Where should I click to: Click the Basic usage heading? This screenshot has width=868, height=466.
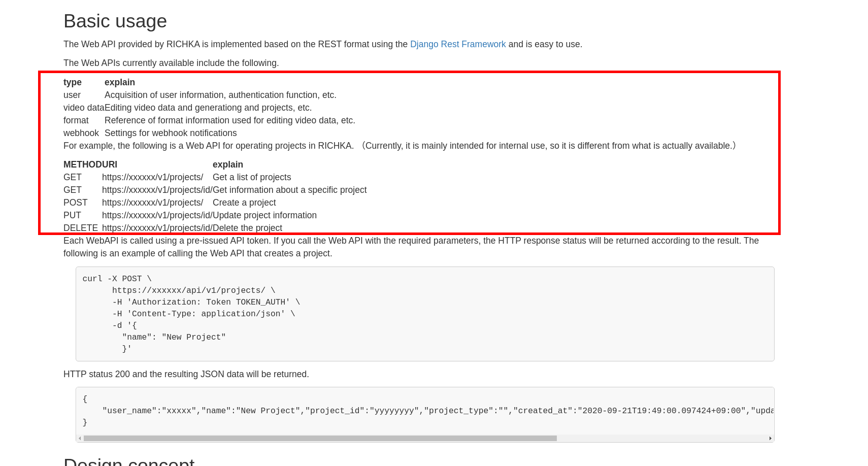(115, 21)
